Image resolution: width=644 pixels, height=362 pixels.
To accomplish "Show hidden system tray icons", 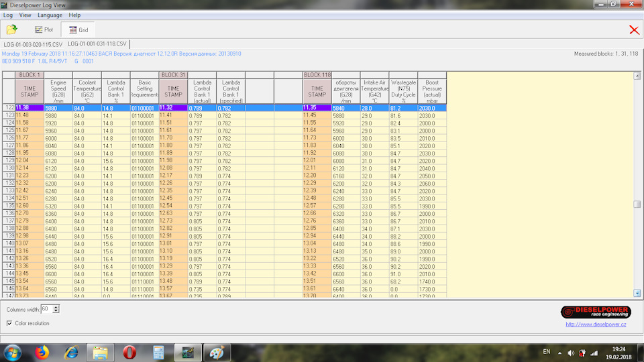I will pyautogui.click(x=559, y=353).
